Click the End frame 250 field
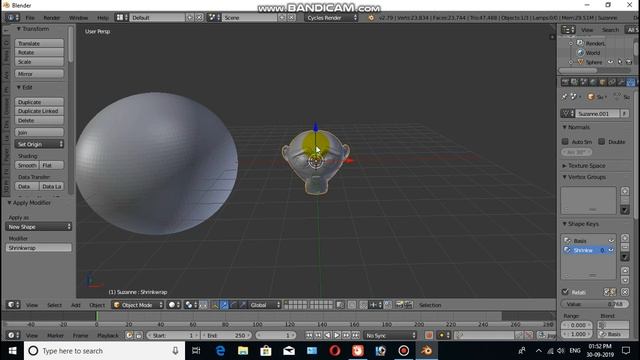The height and width of the screenshot is (360, 640). 226,336
